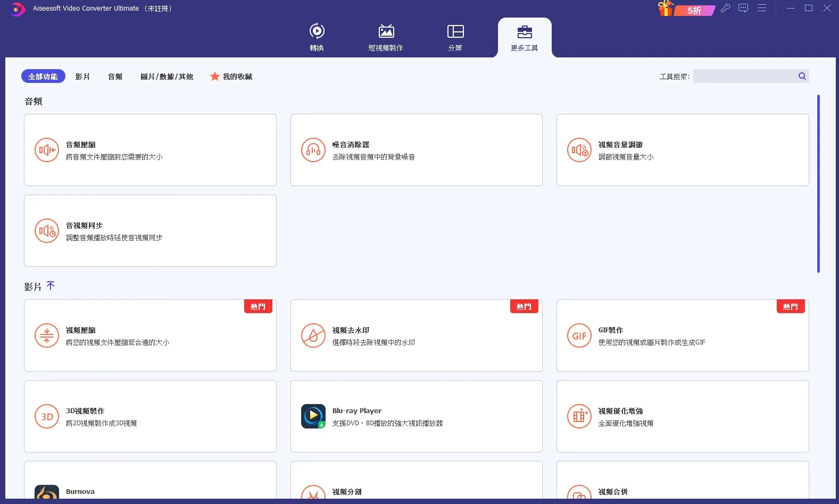The height and width of the screenshot is (504, 839).
Task: Open the 分屏 collage tab
Action: pos(455,37)
